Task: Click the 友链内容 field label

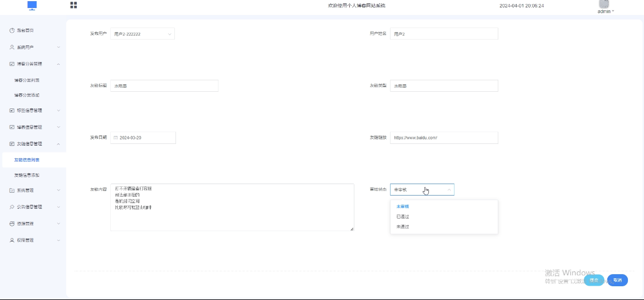Action: tap(99, 189)
